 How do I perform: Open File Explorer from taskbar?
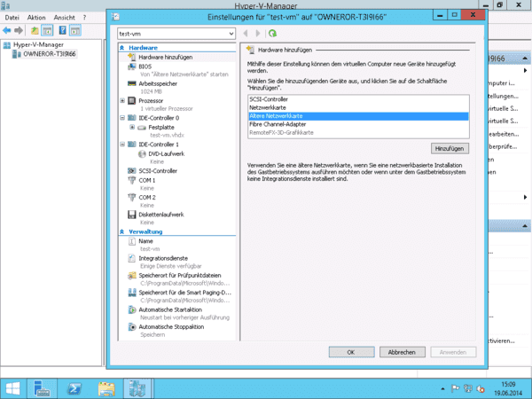106,389
